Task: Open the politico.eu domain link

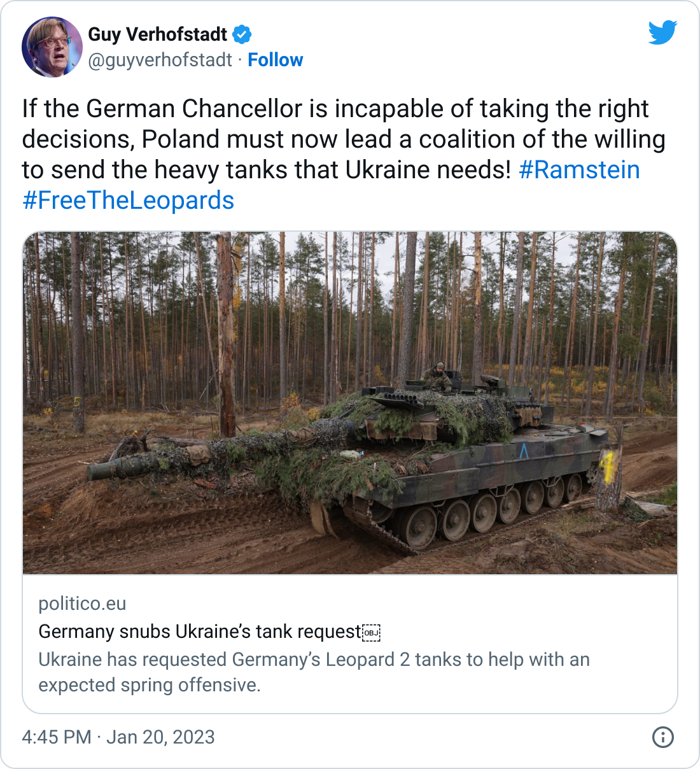Action: click(x=82, y=603)
